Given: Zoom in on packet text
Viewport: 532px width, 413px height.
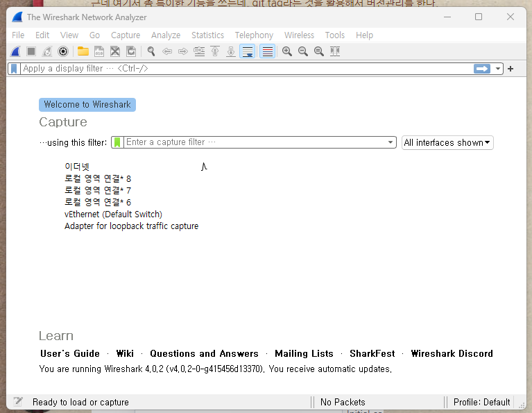Looking at the screenshot, I should pyautogui.click(x=286, y=51).
